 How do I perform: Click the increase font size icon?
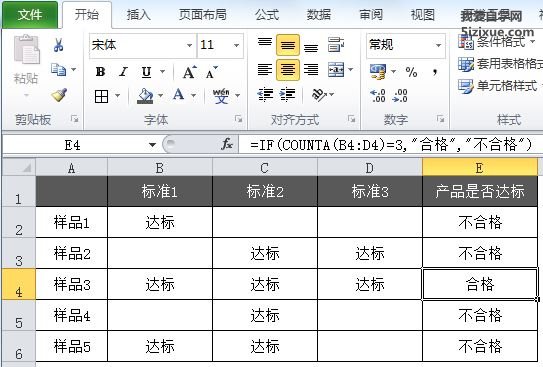pyautogui.click(x=189, y=72)
